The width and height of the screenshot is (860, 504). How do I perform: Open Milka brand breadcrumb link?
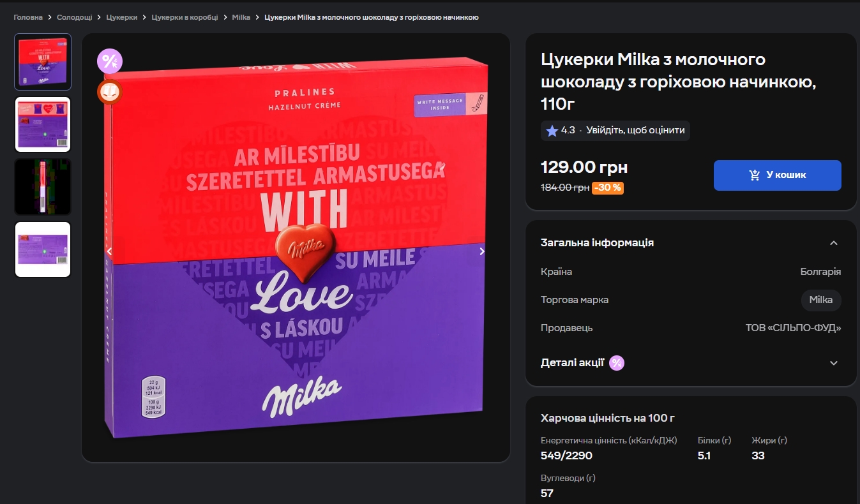pos(241,17)
